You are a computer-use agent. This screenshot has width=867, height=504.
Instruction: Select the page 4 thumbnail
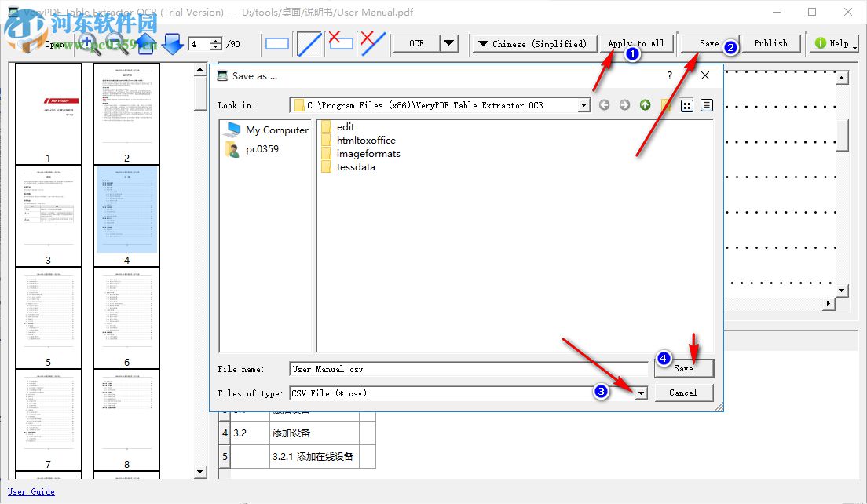click(126, 210)
